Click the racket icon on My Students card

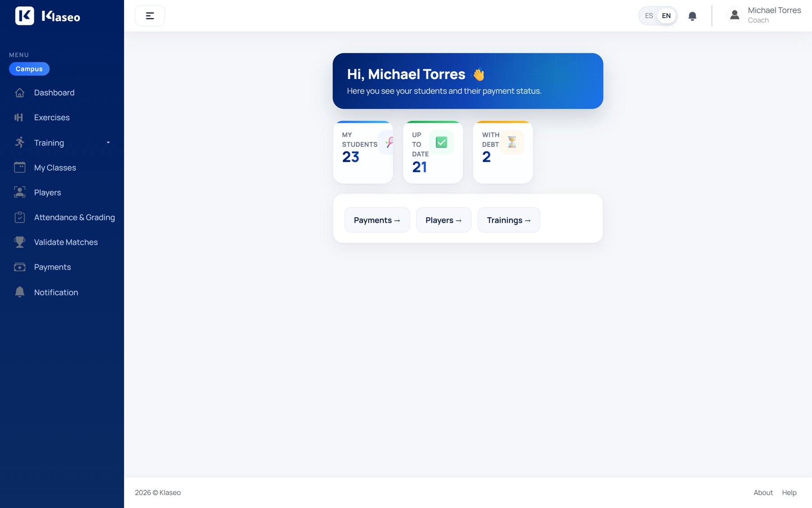(389, 142)
